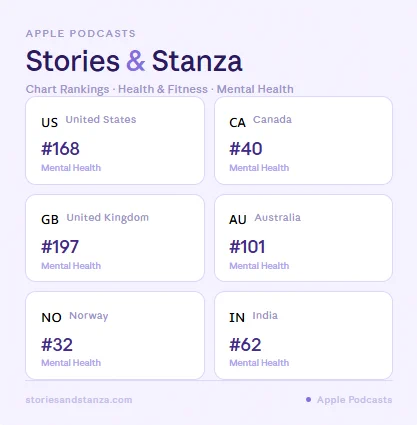Click the Stories & Stanza title
Image resolution: width=417 pixels, height=425 pixels.
[x=134, y=61]
